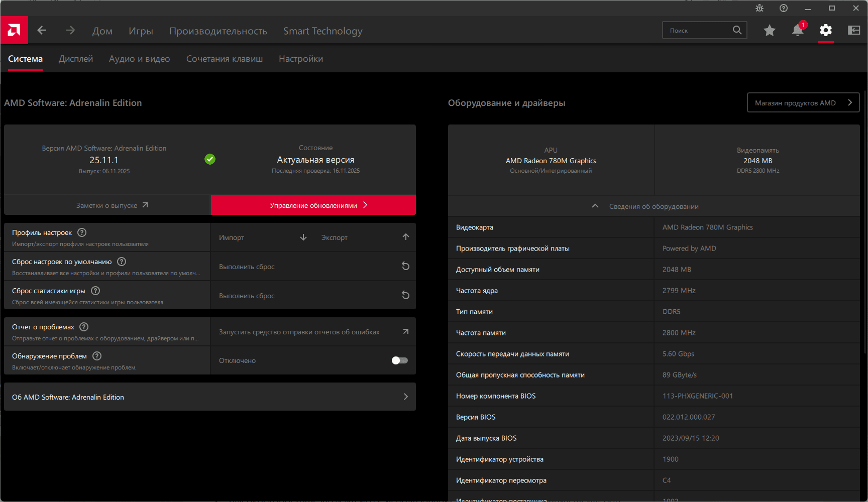
Task: Click the Идентификатор устройства value 1900
Action: point(671,459)
